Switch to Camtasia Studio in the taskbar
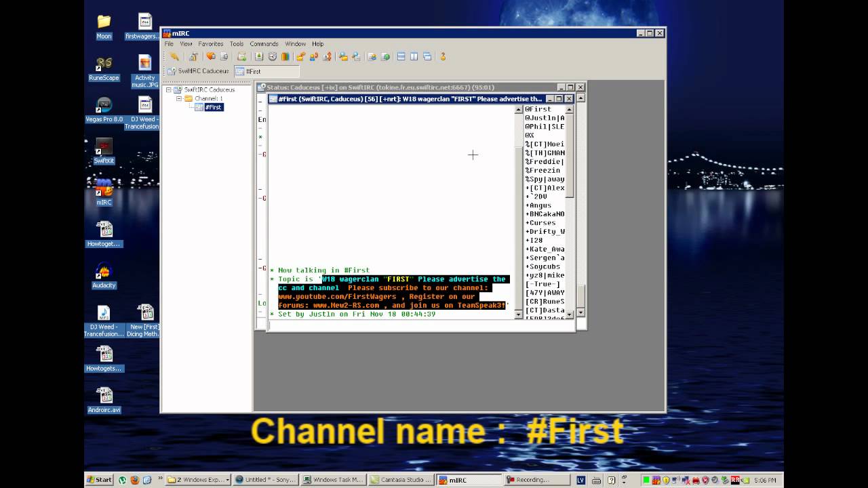The height and width of the screenshot is (488, 868). 401,480
